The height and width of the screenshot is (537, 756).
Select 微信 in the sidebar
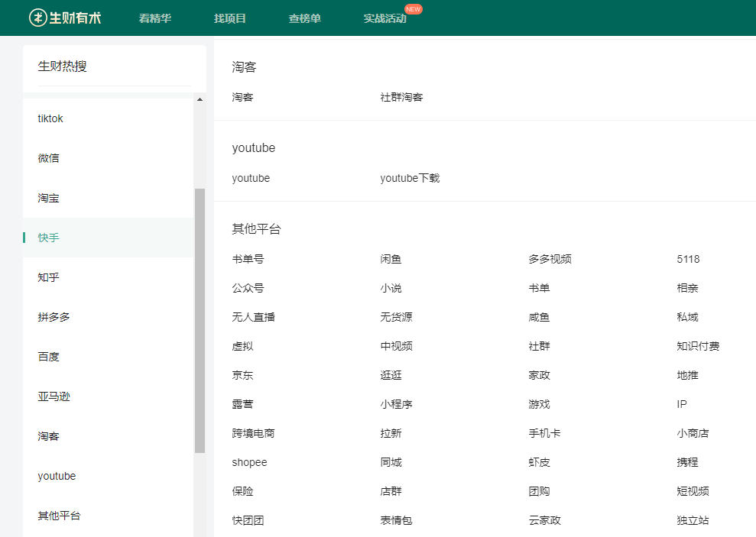[109, 158]
